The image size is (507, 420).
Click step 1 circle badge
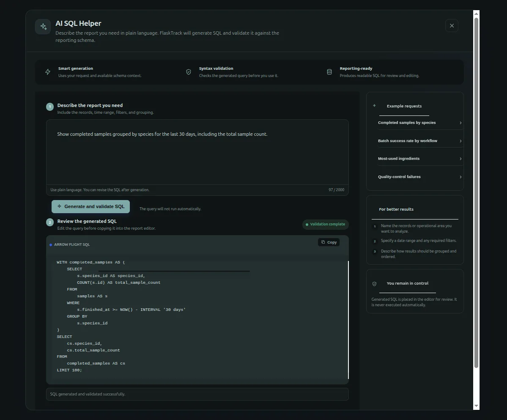coord(50,107)
